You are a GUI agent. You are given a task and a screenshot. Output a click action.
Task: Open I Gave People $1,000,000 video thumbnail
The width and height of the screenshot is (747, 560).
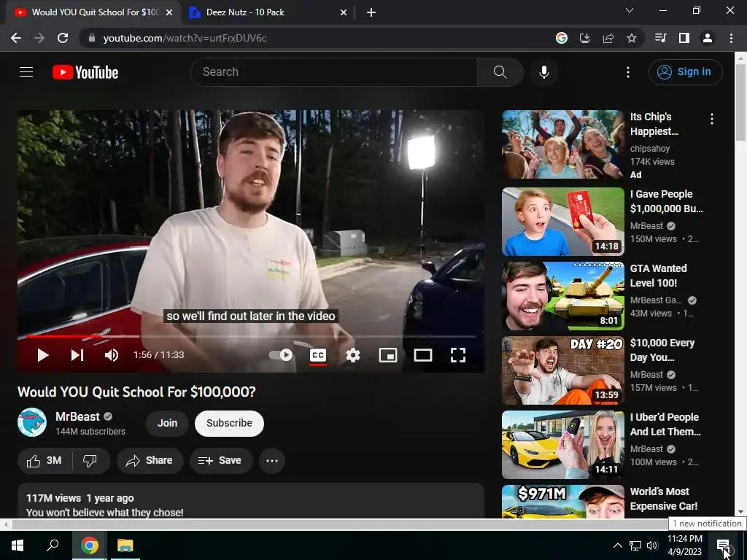pyautogui.click(x=562, y=222)
